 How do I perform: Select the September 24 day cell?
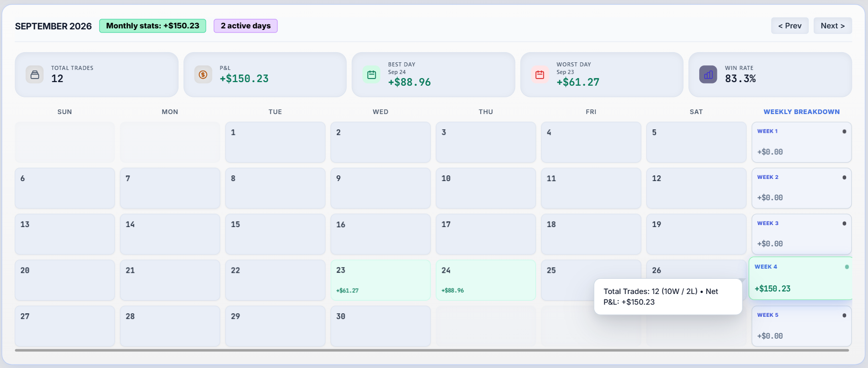486,280
